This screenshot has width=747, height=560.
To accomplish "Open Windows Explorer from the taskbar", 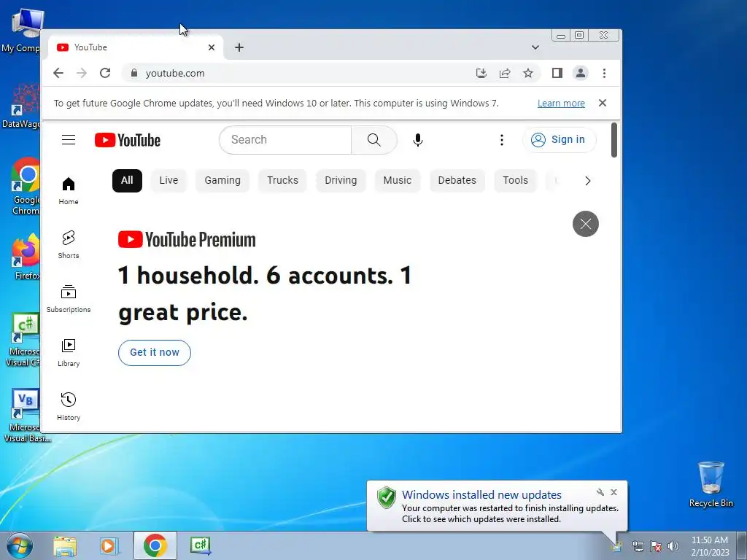I will click(65, 545).
